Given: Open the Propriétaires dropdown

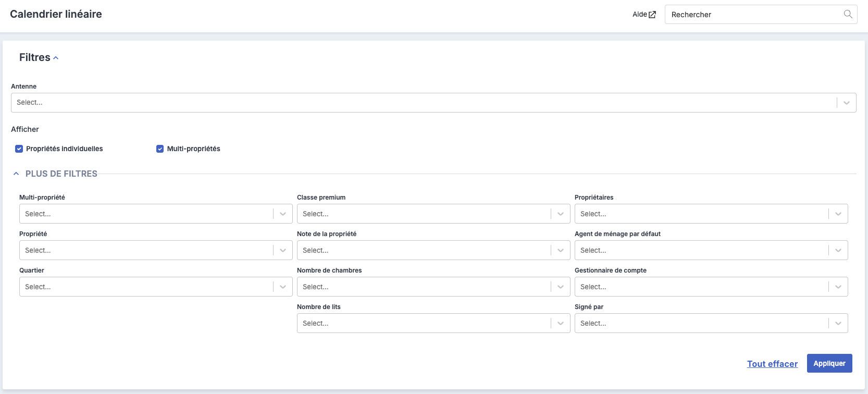Looking at the screenshot, I should 711,214.
